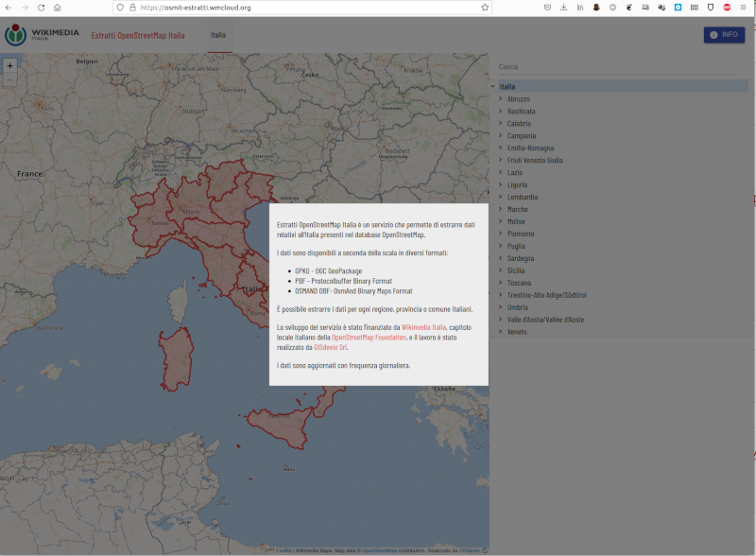Open the red ABP ad-blocker extension
756x556 pixels.
[727, 8]
